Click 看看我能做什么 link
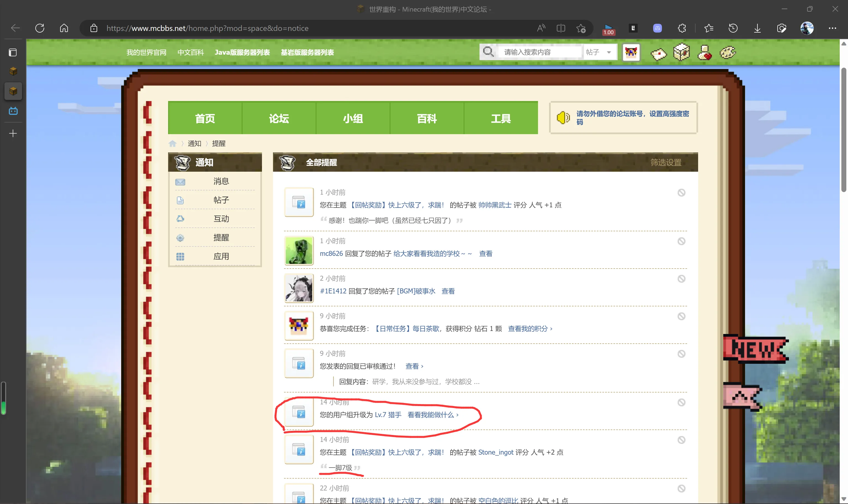The height and width of the screenshot is (504, 848). coord(433,415)
